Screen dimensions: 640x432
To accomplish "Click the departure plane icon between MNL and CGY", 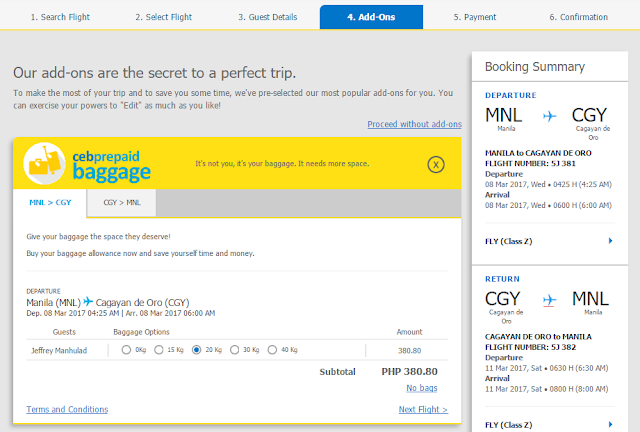I will click(x=549, y=116).
